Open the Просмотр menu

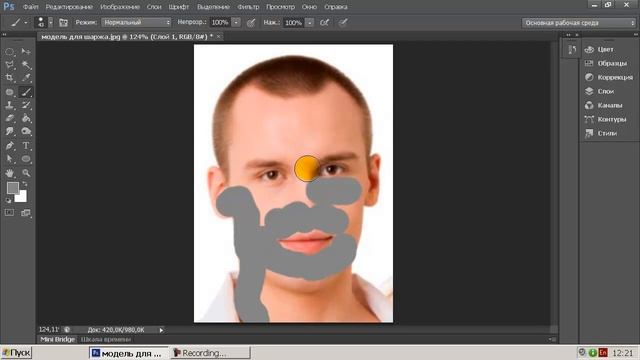(x=280, y=7)
